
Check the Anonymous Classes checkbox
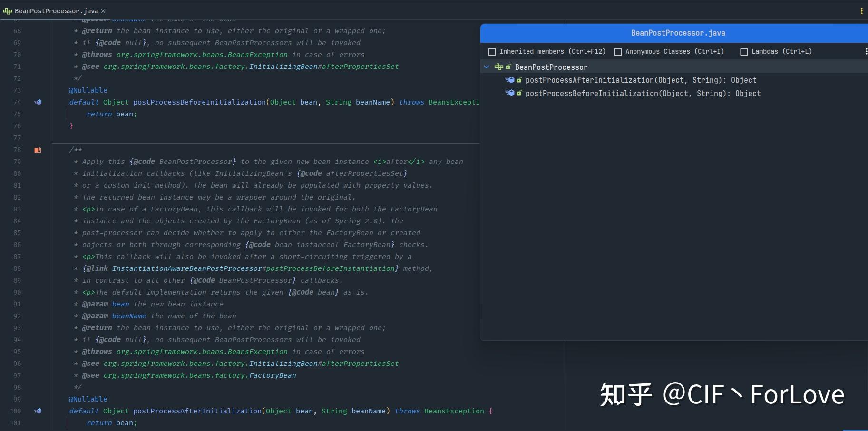pyautogui.click(x=618, y=51)
